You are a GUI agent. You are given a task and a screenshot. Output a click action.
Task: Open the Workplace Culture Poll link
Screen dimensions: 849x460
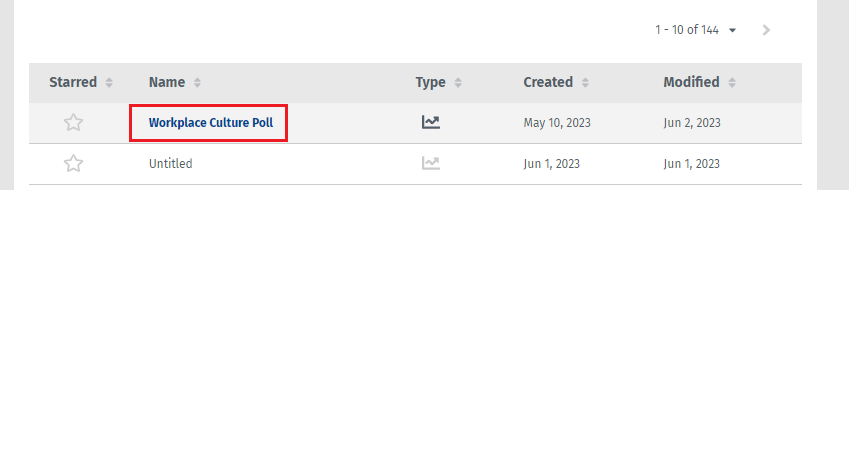tap(211, 123)
